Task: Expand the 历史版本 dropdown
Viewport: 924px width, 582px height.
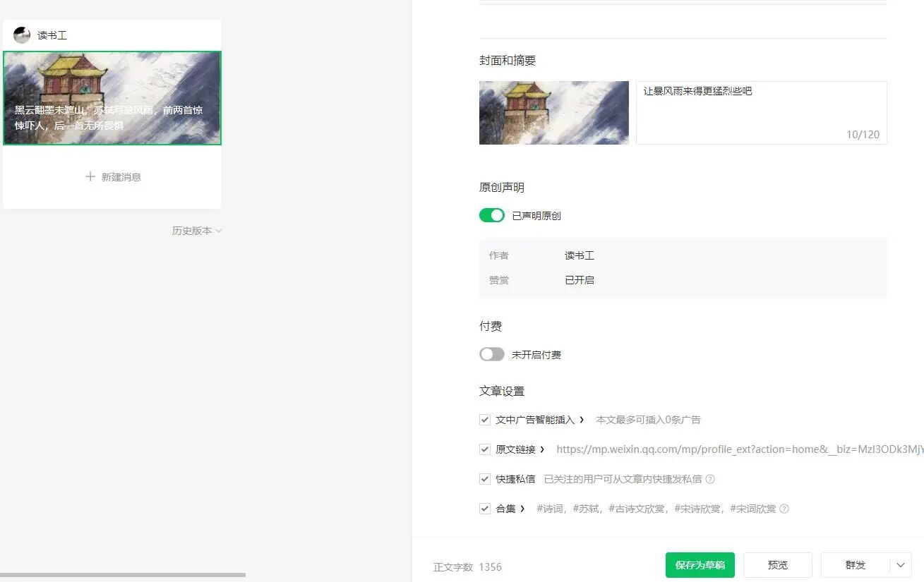Action: pos(197,231)
